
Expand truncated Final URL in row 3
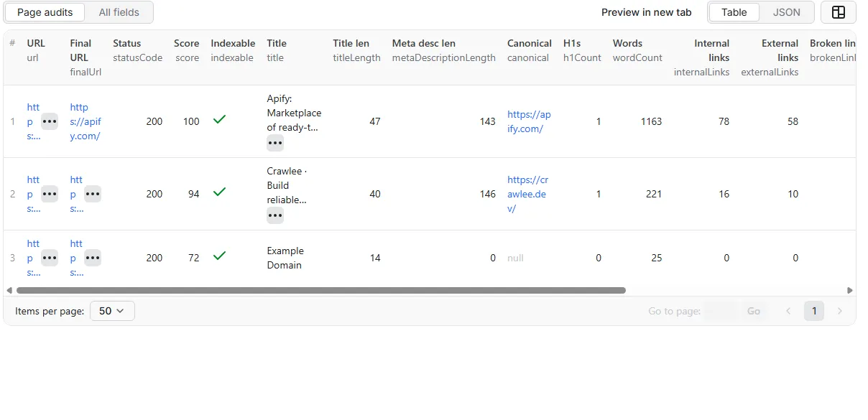pos(93,258)
